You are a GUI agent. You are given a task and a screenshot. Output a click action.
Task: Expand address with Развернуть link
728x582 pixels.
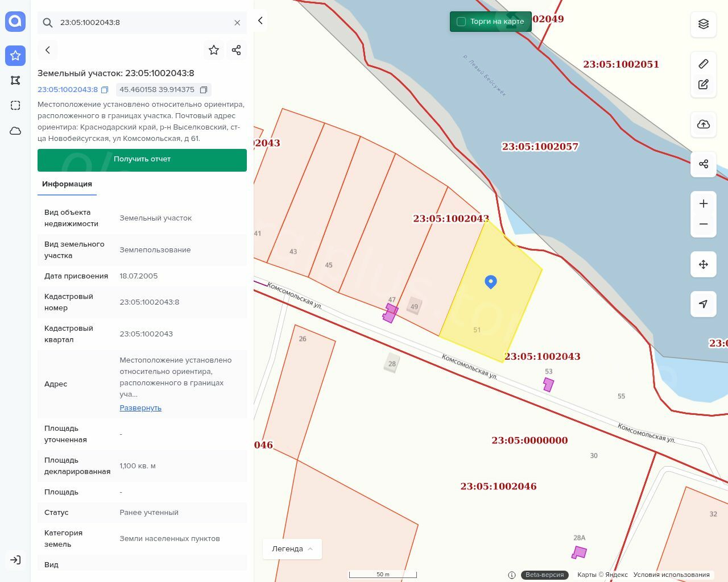pos(140,408)
